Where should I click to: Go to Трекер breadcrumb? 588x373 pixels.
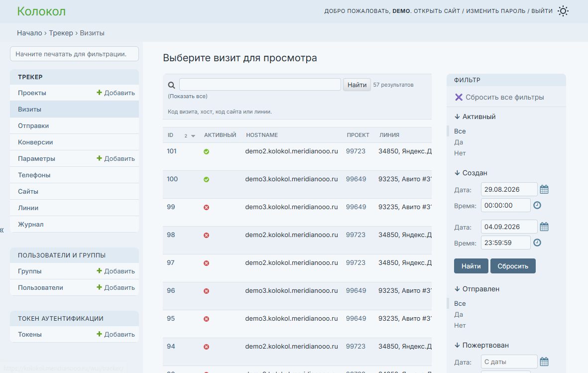click(61, 33)
